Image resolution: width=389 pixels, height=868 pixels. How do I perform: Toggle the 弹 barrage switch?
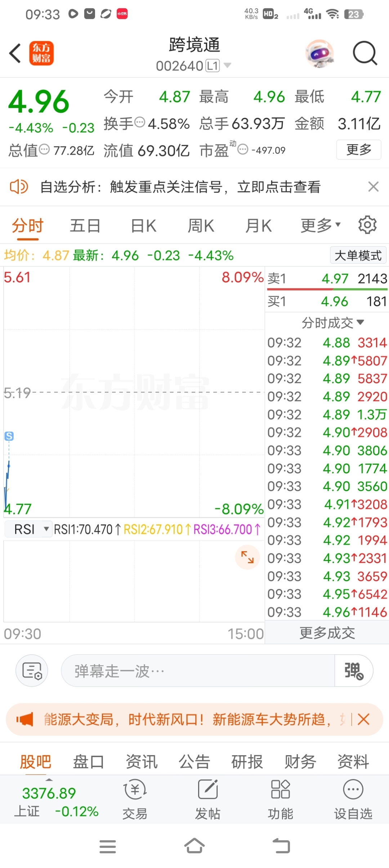click(354, 671)
